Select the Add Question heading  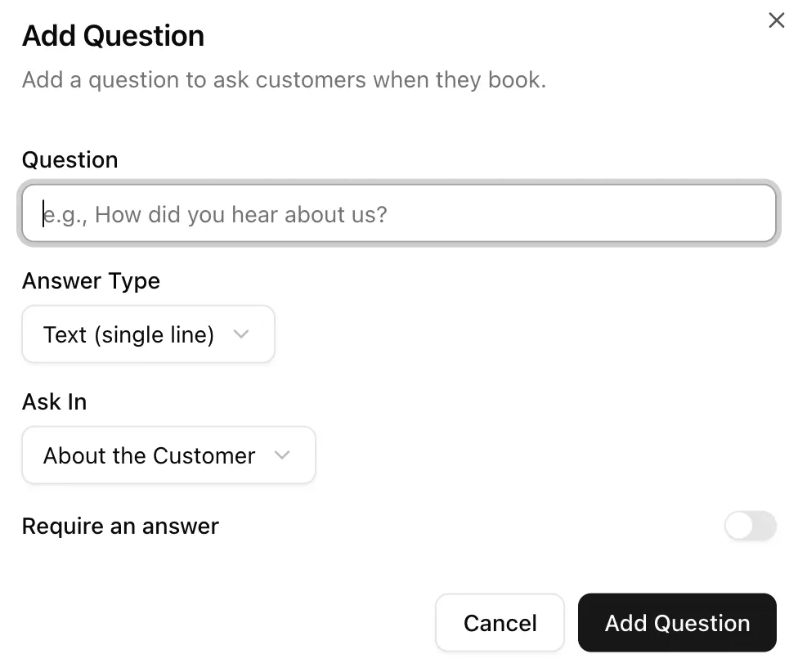pyautogui.click(x=113, y=35)
